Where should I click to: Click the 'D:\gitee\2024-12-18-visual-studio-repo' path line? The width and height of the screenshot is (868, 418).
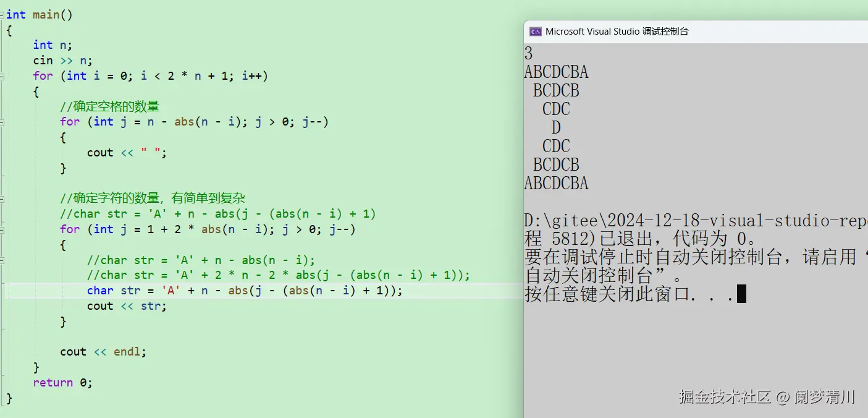(696, 221)
